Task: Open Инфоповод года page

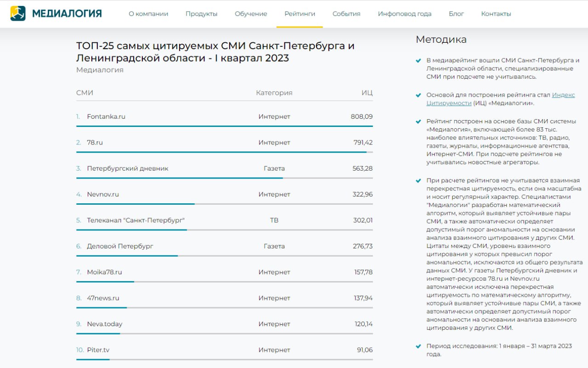Action: pos(405,14)
